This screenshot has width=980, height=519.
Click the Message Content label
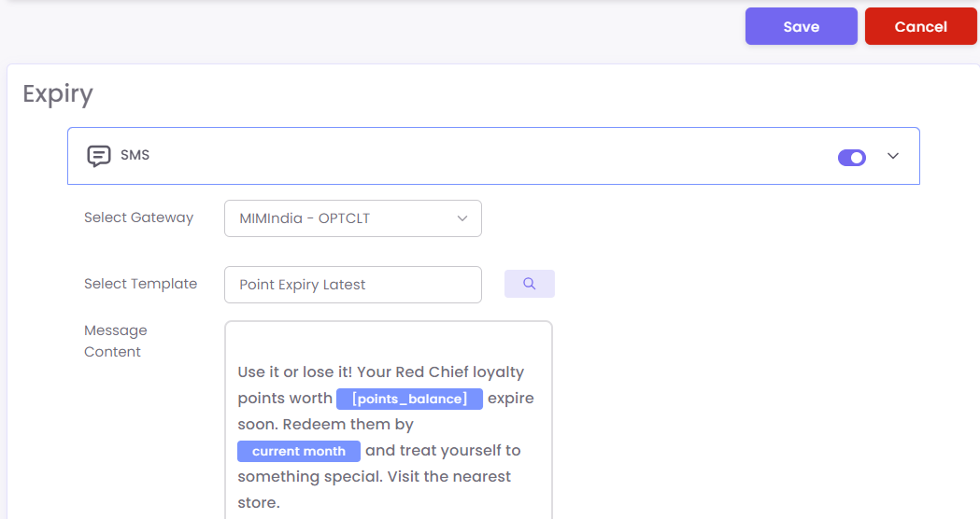pos(115,341)
